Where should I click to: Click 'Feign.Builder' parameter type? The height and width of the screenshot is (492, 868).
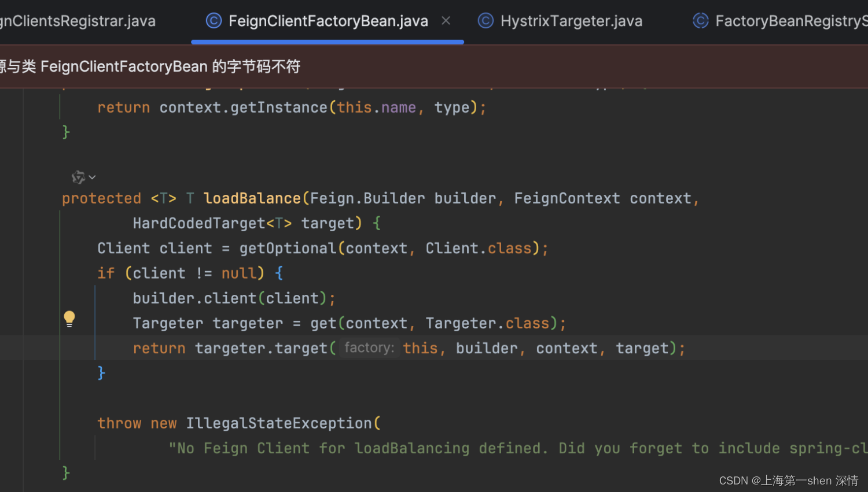click(x=367, y=198)
